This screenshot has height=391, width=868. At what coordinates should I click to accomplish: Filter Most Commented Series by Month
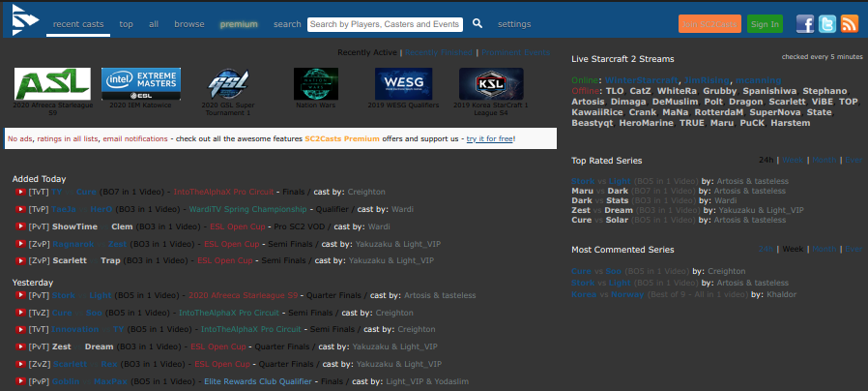[x=825, y=249]
